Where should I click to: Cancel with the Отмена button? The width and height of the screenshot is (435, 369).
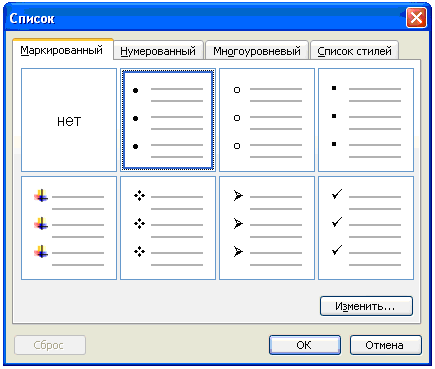[386, 345]
